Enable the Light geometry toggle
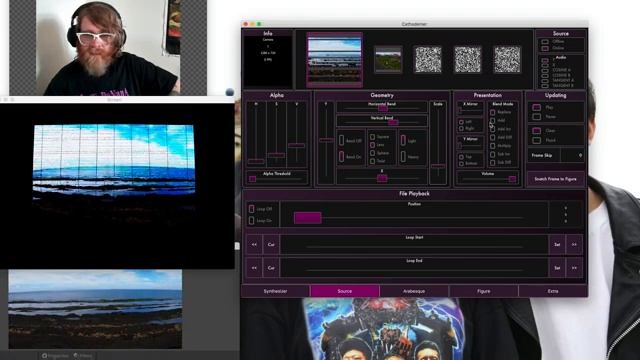This screenshot has width=640, height=360. click(x=403, y=140)
